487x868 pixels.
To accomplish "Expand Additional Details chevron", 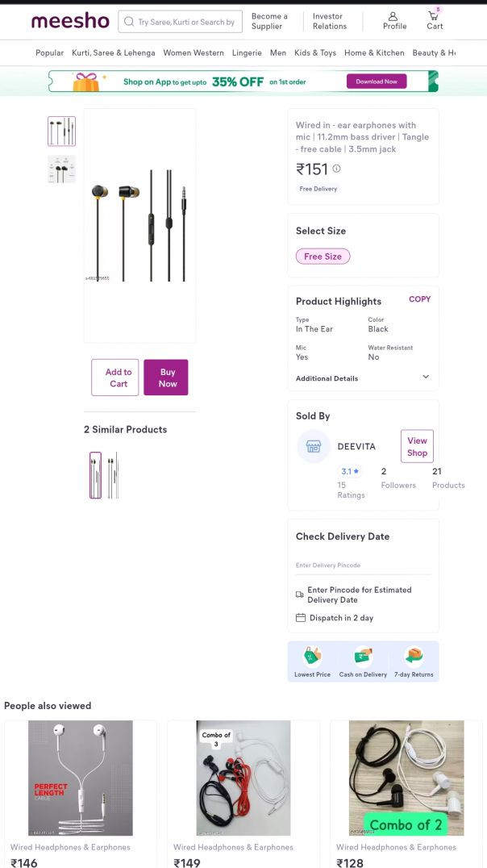I will [426, 377].
